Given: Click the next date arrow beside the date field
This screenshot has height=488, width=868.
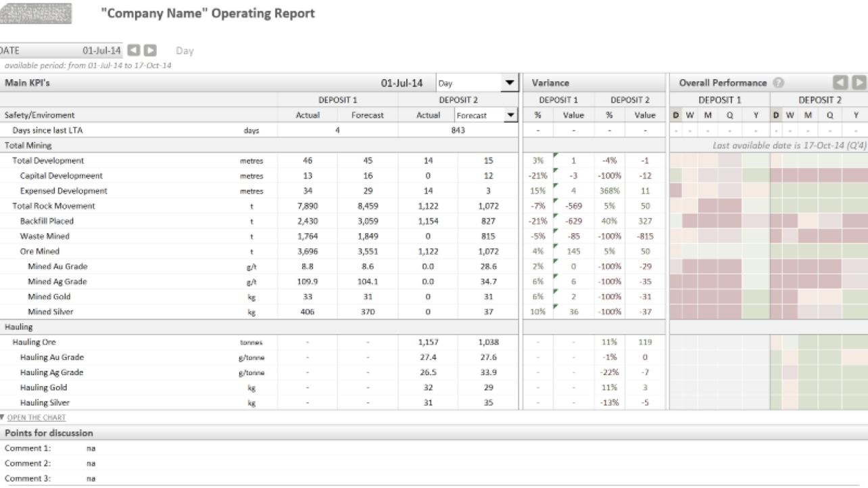Looking at the screenshot, I should coord(150,50).
